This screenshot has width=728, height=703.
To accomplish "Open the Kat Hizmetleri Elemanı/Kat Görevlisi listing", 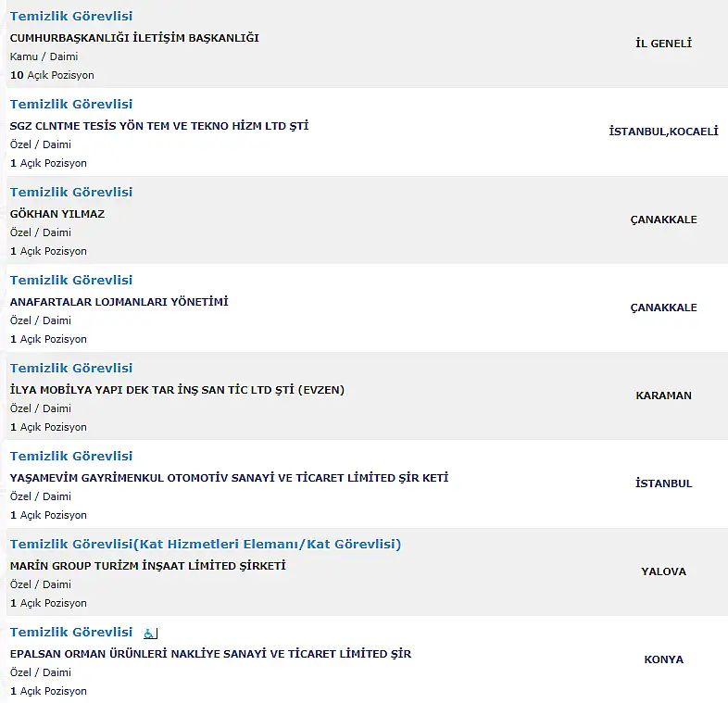I will [x=206, y=545].
